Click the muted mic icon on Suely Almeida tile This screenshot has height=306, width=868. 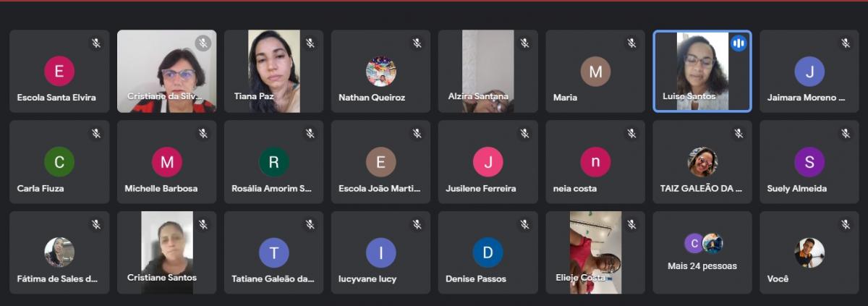(845, 134)
